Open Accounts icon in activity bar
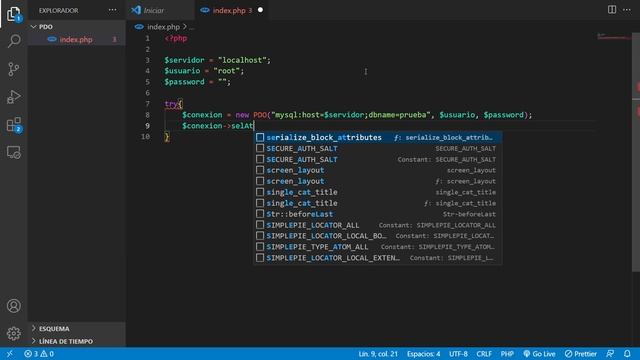The width and height of the screenshot is (640, 360). pos(13,306)
